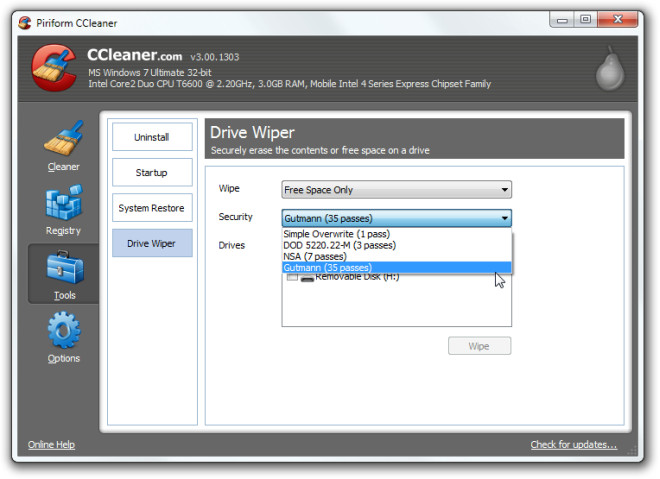Minimize the CCleaner window
The width and height of the screenshot is (660, 479).
point(562,20)
